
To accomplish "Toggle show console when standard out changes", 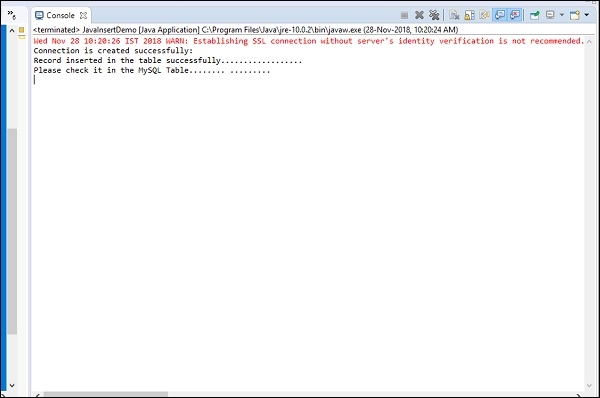I will click(500, 15).
